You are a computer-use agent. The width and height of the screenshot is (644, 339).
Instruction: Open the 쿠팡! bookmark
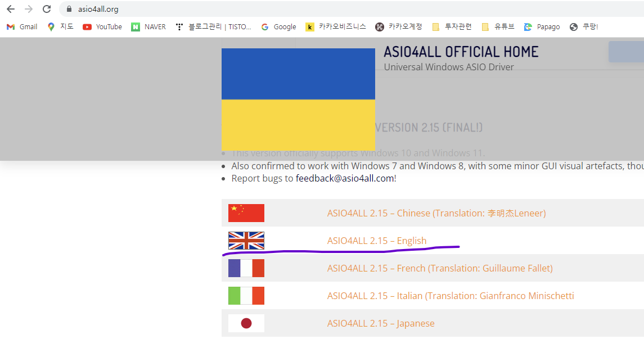pos(584,26)
